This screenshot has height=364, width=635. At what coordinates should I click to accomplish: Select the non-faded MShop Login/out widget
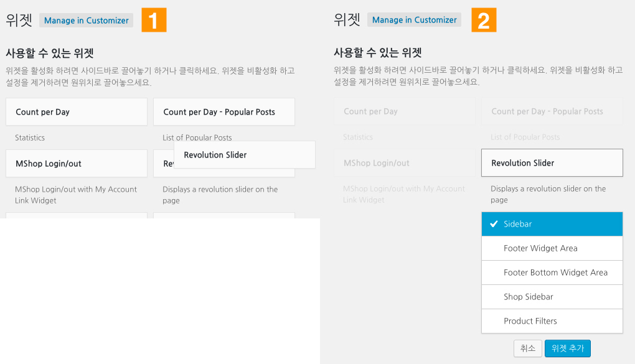tap(77, 164)
